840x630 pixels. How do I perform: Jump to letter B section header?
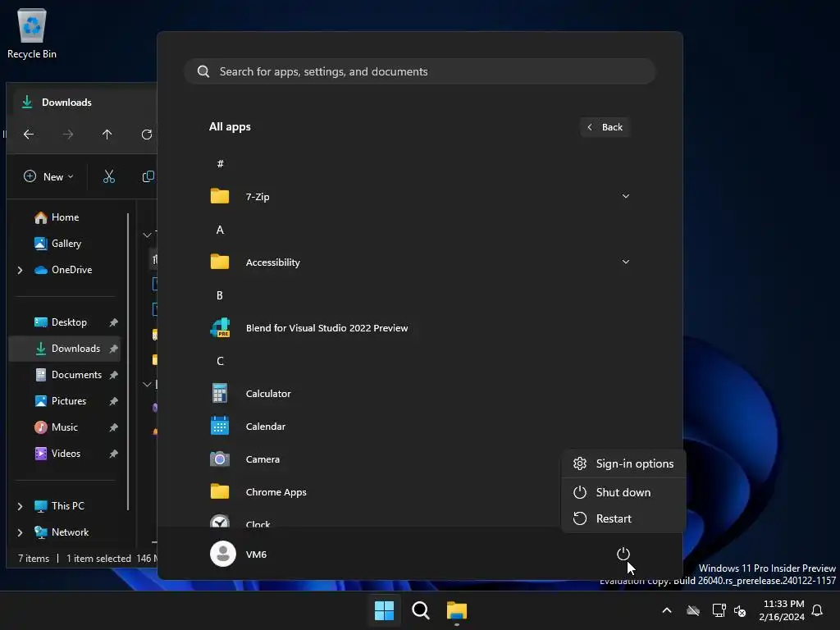pyautogui.click(x=220, y=295)
